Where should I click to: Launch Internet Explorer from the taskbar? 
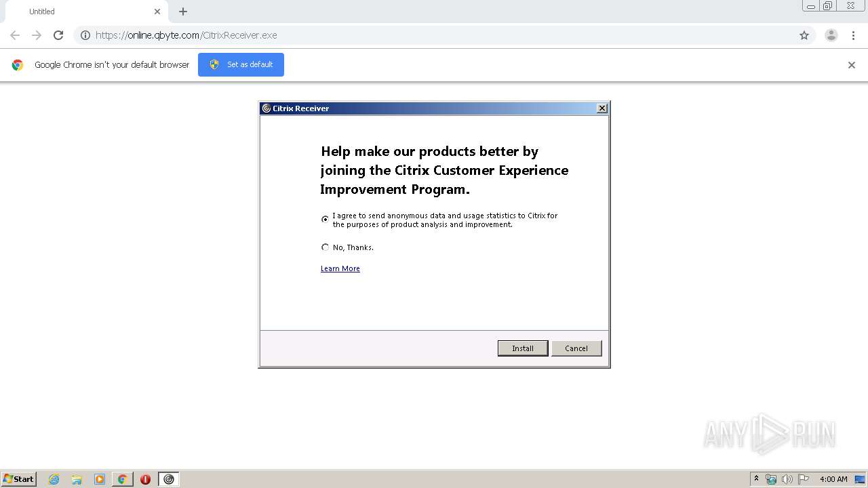(x=54, y=479)
